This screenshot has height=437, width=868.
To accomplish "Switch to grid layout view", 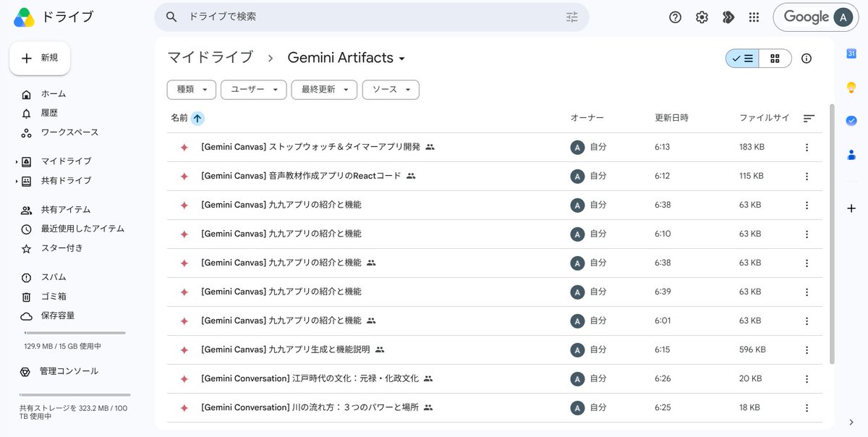I will 775,59.
